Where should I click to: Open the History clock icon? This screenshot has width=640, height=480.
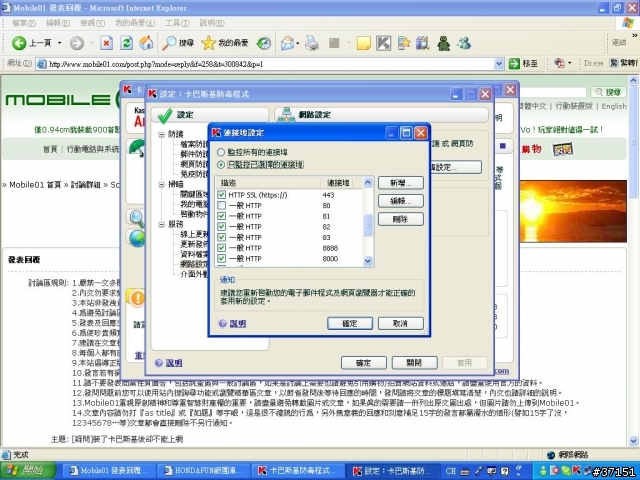tap(264, 43)
